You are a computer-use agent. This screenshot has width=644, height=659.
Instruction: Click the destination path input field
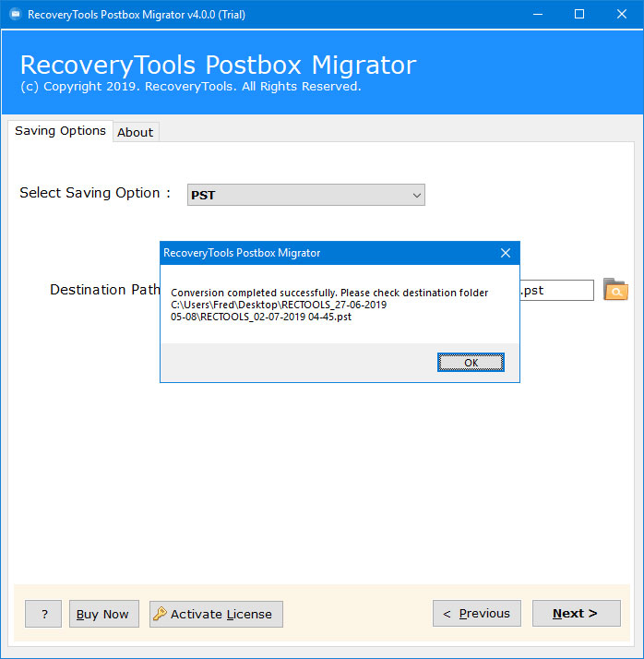coord(556,290)
